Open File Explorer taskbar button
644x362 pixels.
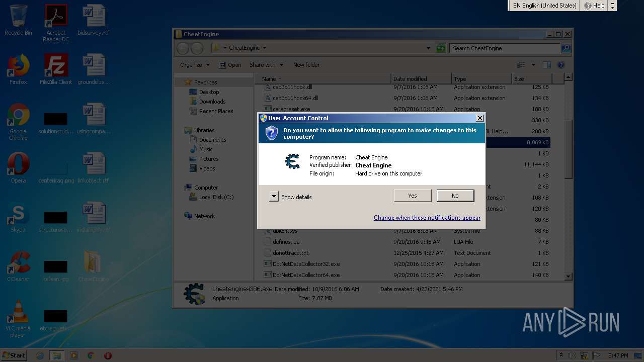tap(57, 355)
